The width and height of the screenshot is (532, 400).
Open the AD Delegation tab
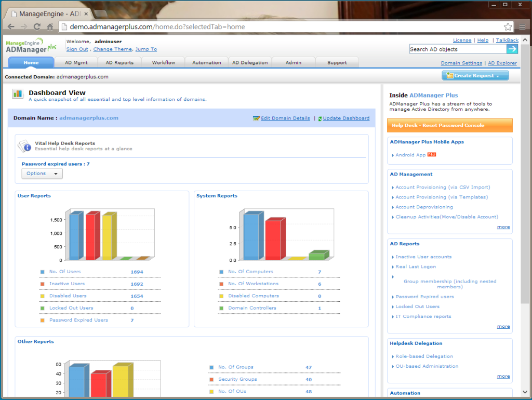pos(250,62)
